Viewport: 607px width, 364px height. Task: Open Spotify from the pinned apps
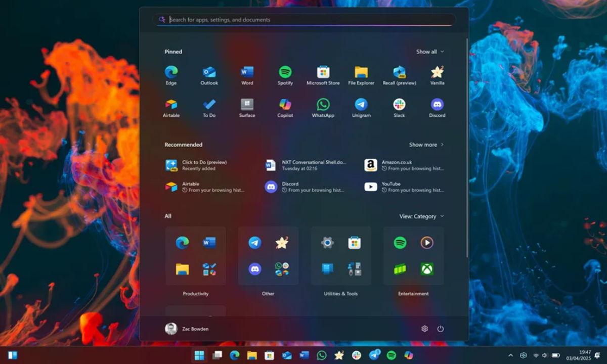285,71
